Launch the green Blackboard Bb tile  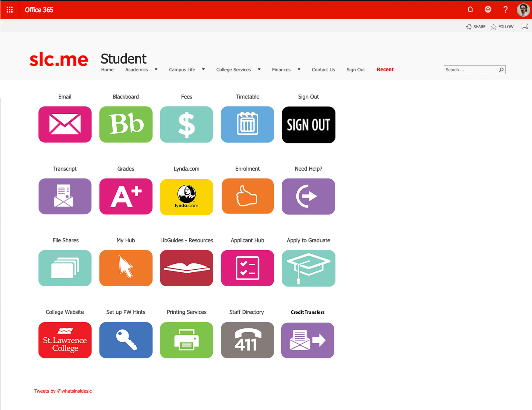[x=126, y=124]
